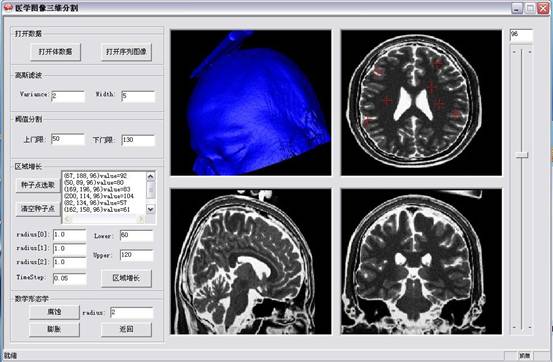Apply dilation with the 膨胀 button
Viewport: 553px width, 362px height.
point(54,330)
